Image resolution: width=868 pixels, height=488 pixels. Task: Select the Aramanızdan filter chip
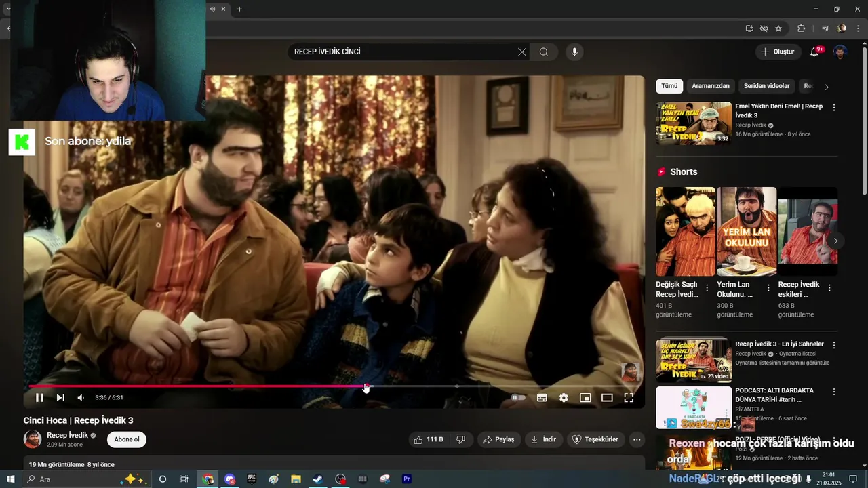pyautogui.click(x=711, y=86)
